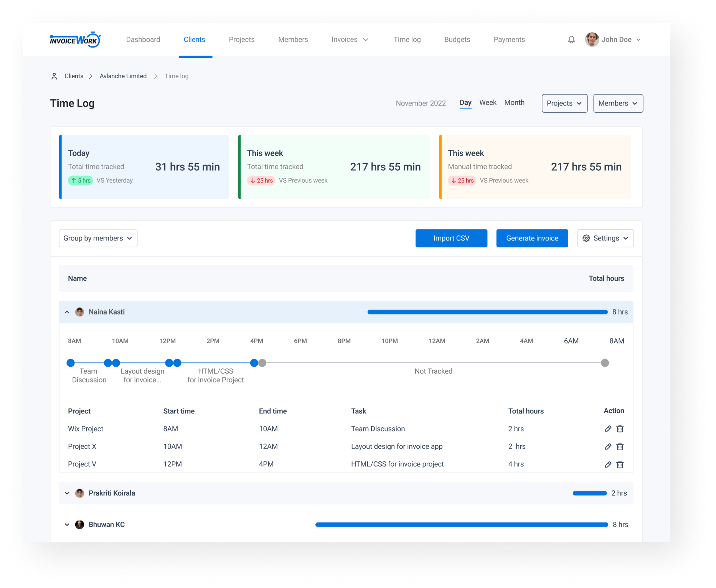Delete the Layout design for invoice app entry

[620, 446]
